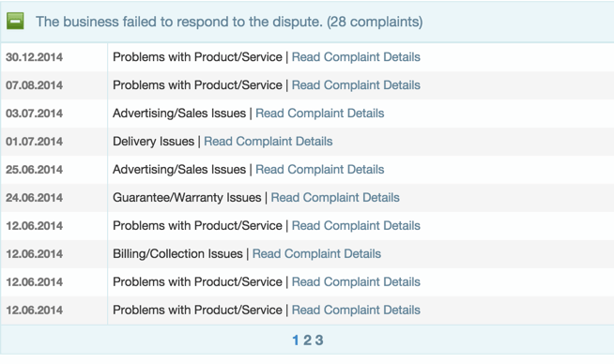Click the section header text about failed dispute responses
Screen dimensions: 614x364
click(229, 22)
